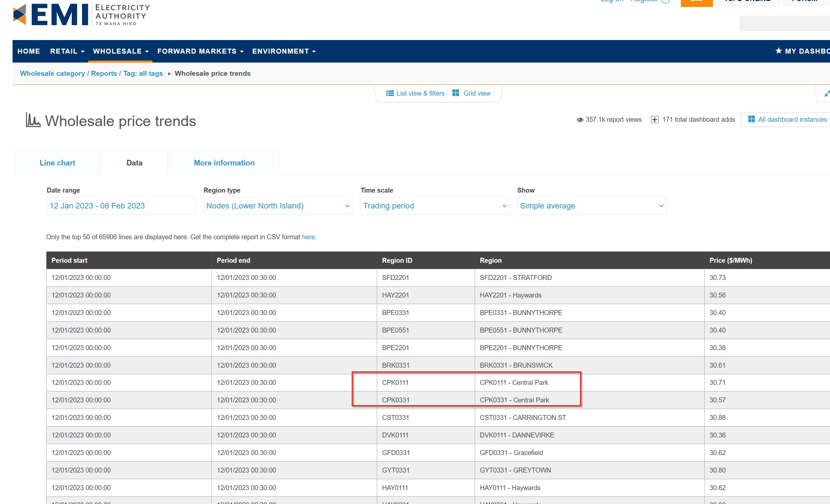Open the Show simple average dropdown
Image resolution: width=830 pixels, height=504 pixels.
591,206
